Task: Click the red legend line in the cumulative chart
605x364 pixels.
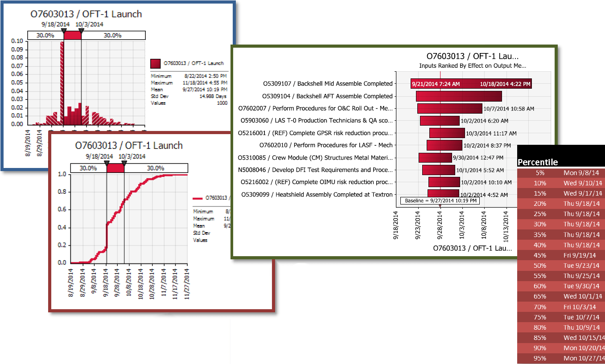Action: pos(198,198)
